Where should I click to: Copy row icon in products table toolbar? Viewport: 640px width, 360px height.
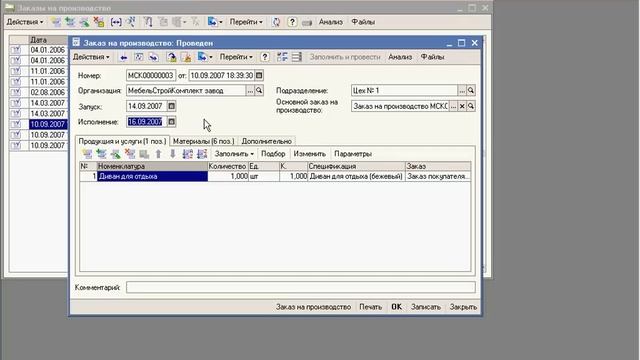pos(102,154)
